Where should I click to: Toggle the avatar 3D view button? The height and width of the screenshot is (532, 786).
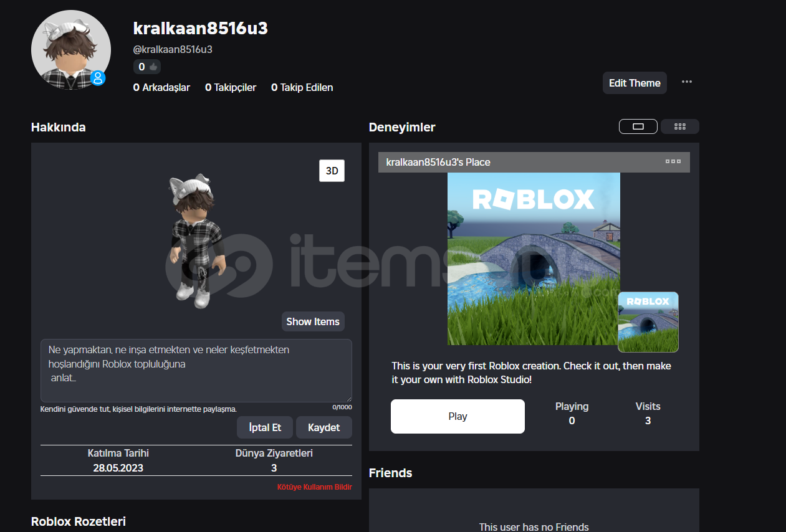click(332, 171)
